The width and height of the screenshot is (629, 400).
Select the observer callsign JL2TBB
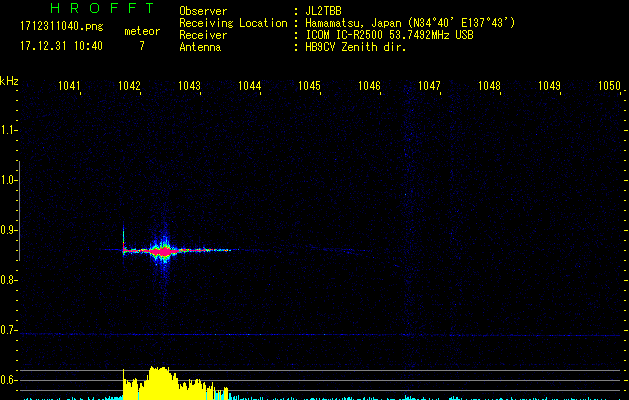[324, 11]
